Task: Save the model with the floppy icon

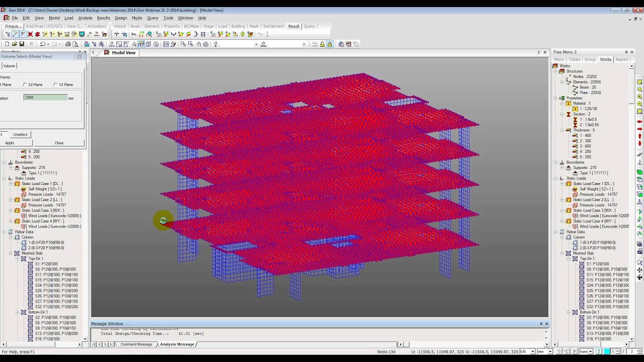Action: (x=22, y=44)
